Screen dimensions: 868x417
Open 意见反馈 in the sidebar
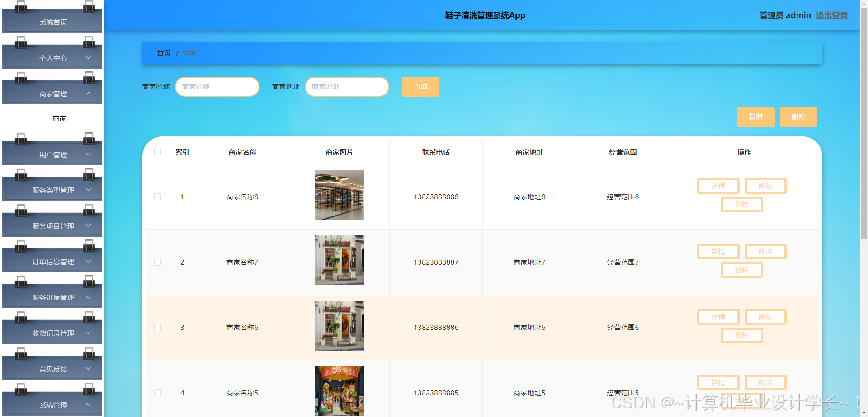(x=52, y=369)
